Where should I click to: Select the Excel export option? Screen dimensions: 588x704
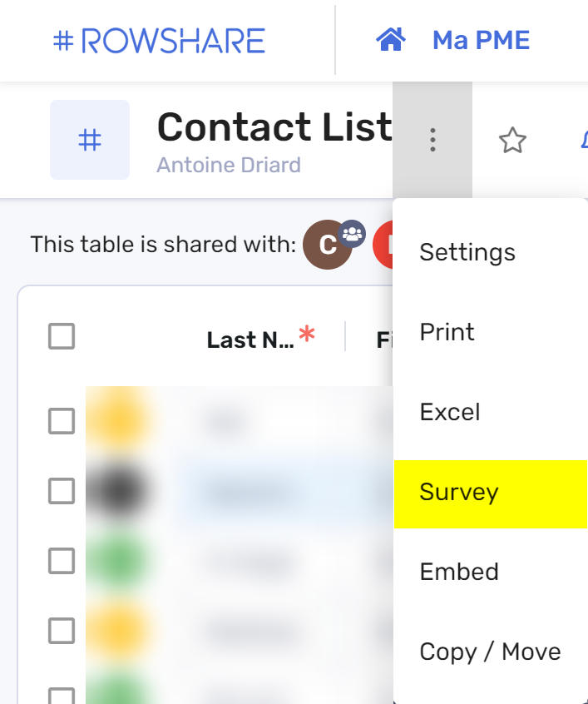coord(491,412)
